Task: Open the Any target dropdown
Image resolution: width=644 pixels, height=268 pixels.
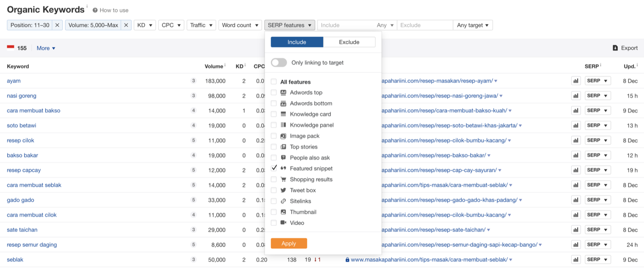Action: tap(473, 25)
